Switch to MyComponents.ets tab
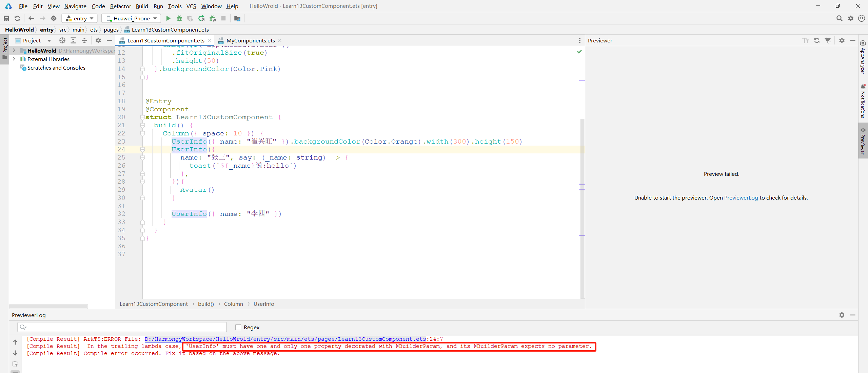The height and width of the screenshot is (373, 868). point(251,40)
